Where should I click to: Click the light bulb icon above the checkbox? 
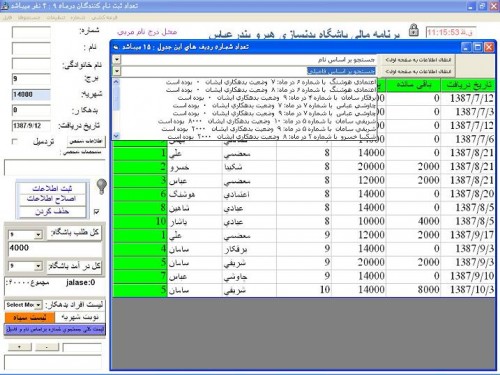(102, 187)
